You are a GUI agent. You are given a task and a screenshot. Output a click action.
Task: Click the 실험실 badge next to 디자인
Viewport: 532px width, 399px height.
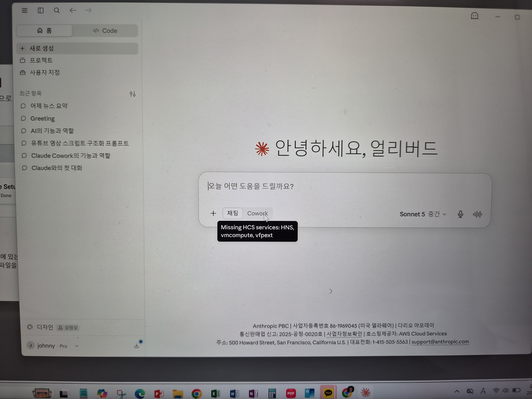click(68, 327)
